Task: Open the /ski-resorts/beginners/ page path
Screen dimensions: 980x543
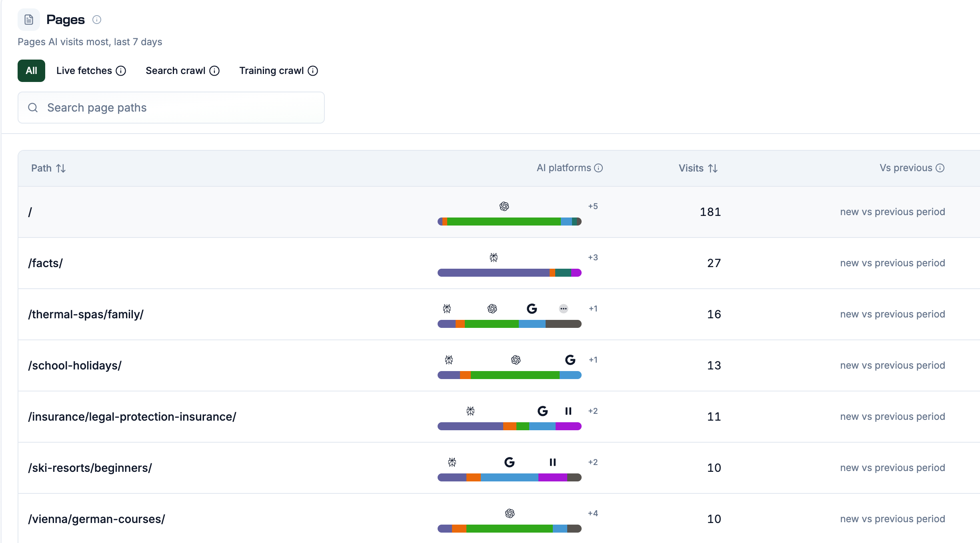Action: tap(90, 468)
